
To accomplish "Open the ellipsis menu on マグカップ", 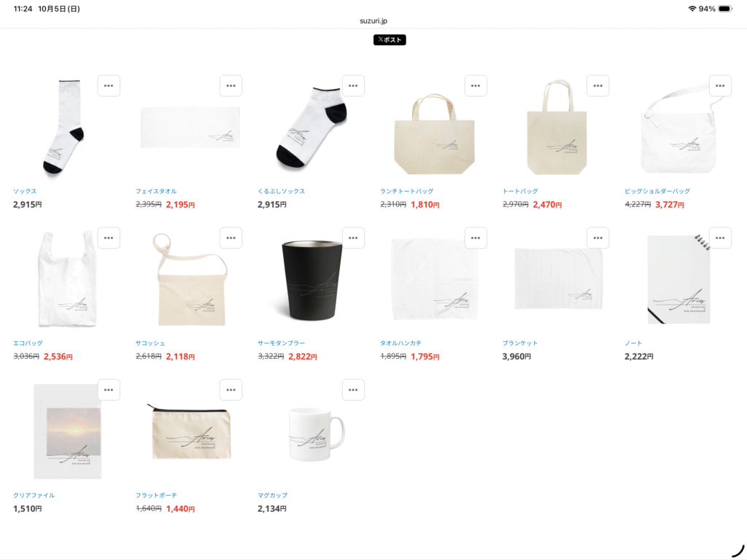I will (x=353, y=389).
